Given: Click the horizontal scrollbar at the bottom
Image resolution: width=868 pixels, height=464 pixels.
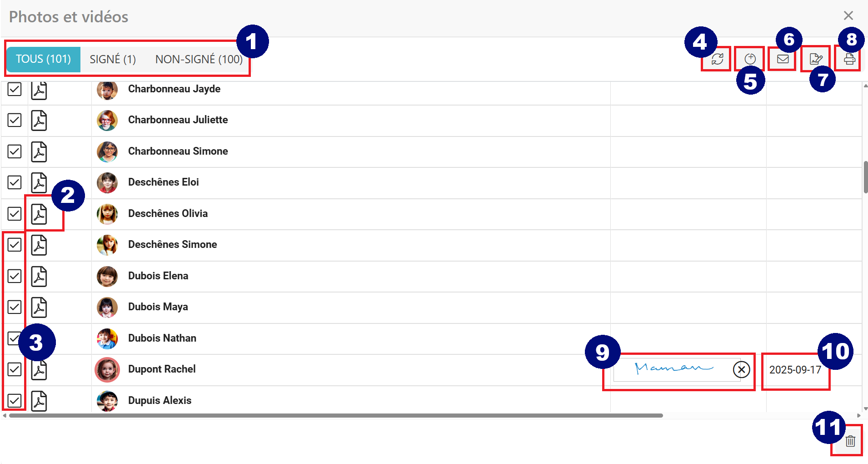Looking at the screenshot, I should click(x=336, y=415).
